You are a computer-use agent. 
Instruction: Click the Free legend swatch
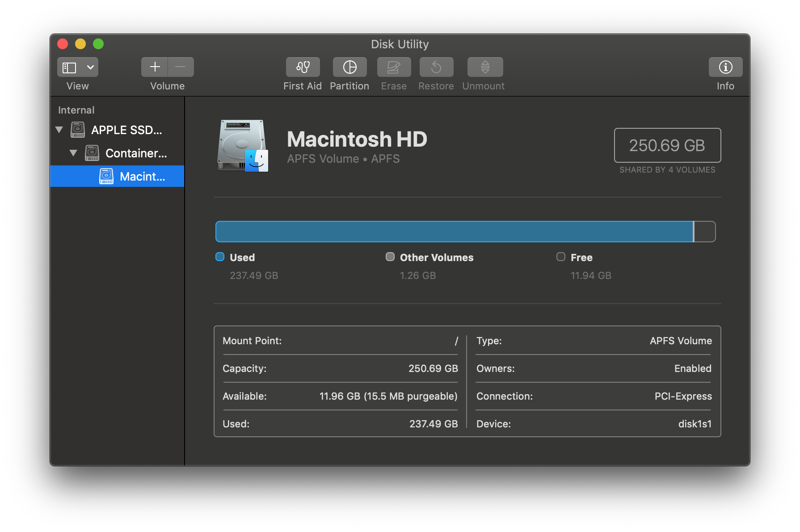click(561, 257)
